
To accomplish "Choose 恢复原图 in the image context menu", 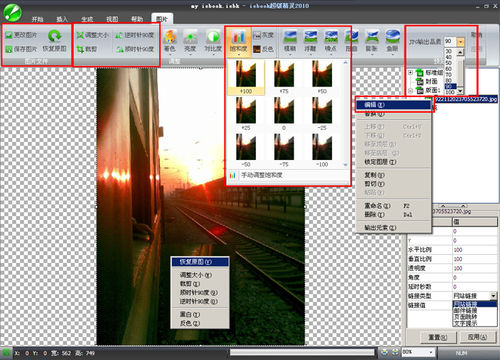I will [x=200, y=262].
